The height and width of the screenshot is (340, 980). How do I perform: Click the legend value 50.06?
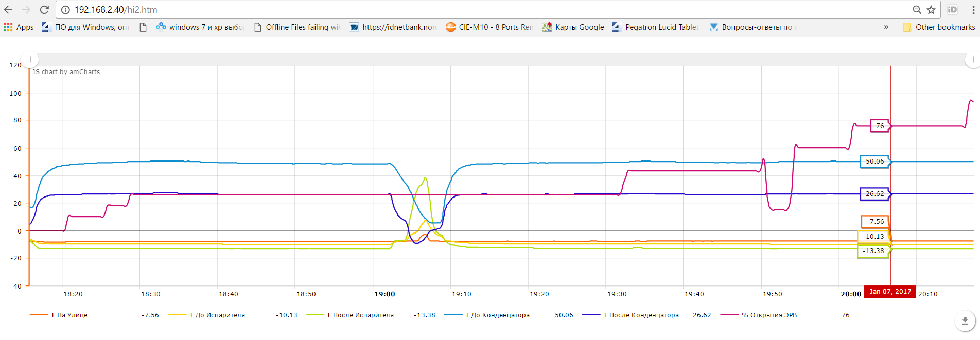[564, 315]
